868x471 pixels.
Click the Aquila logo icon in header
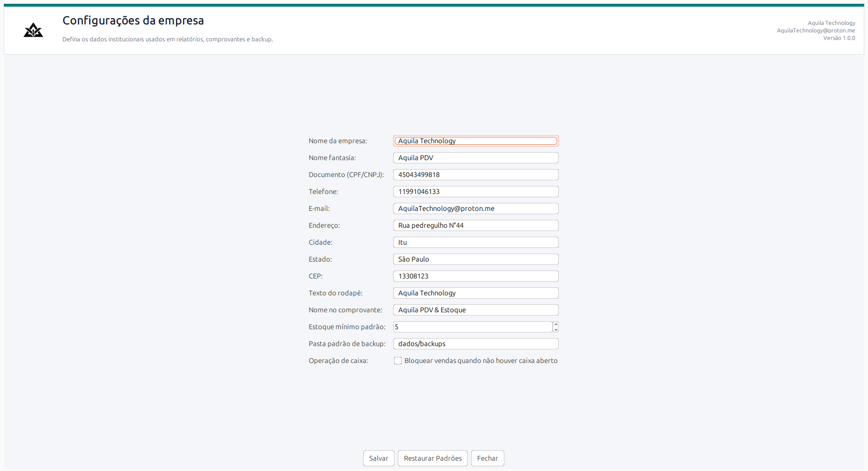33,30
